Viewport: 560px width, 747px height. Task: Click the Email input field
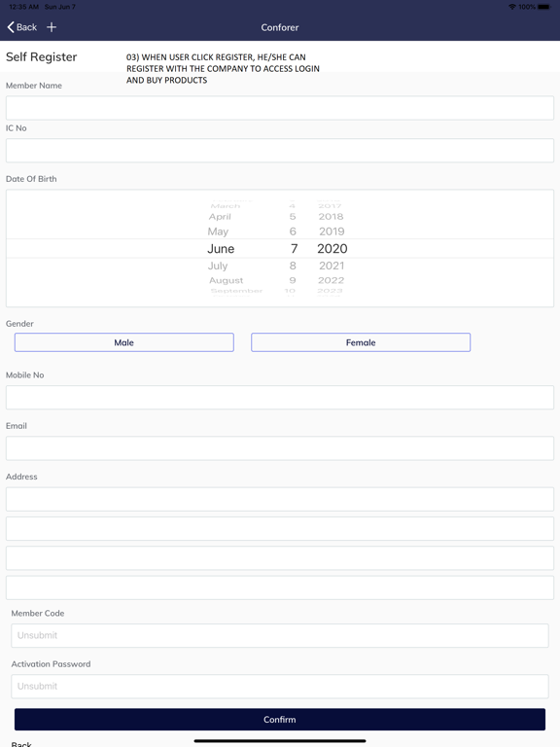click(280, 448)
